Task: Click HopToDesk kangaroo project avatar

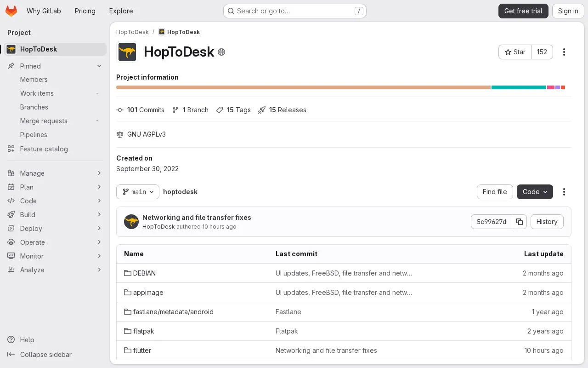Action: (127, 52)
